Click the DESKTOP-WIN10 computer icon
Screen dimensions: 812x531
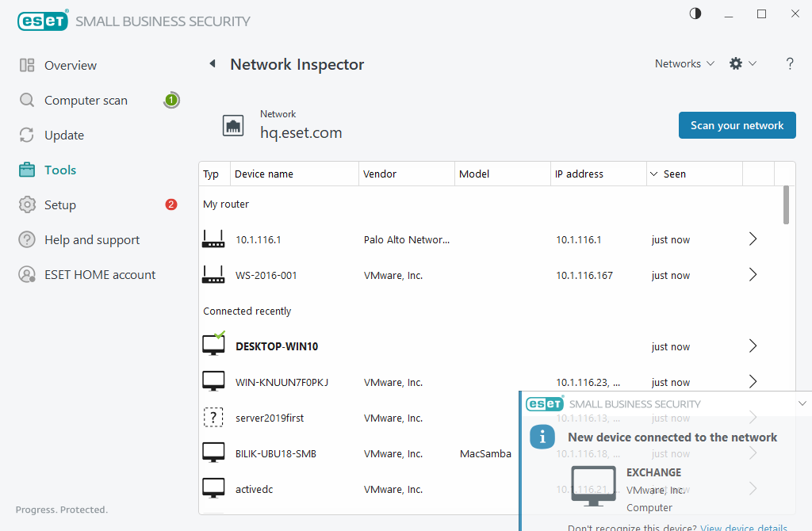(x=213, y=344)
